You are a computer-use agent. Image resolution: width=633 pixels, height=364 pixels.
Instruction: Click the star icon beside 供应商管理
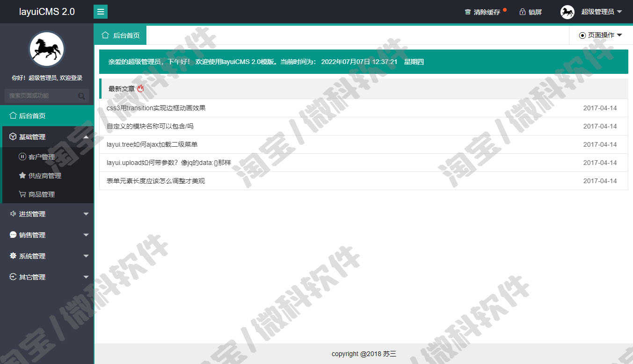pos(22,175)
